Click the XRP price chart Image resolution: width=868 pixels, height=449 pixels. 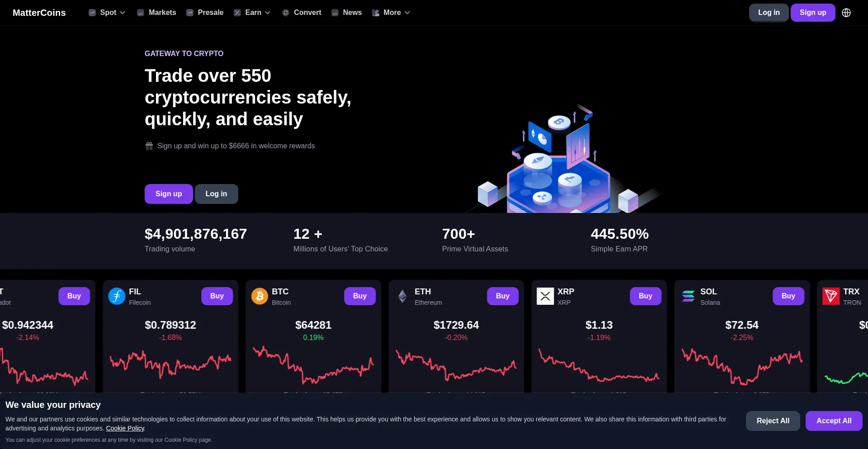click(x=599, y=365)
